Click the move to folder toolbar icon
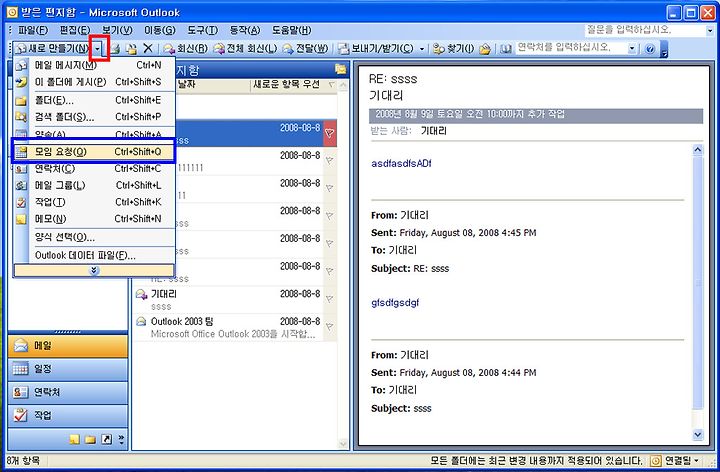 click(x=132, y=48)
